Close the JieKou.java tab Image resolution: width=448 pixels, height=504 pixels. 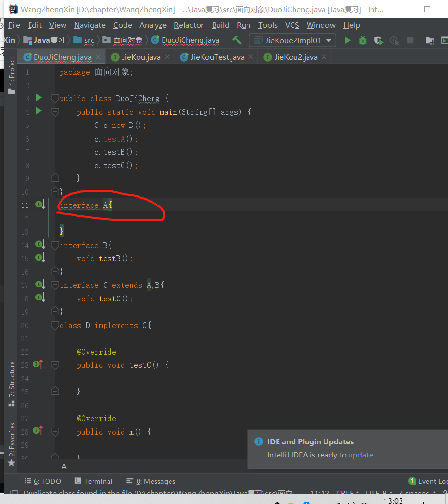[x=167, y=57]
